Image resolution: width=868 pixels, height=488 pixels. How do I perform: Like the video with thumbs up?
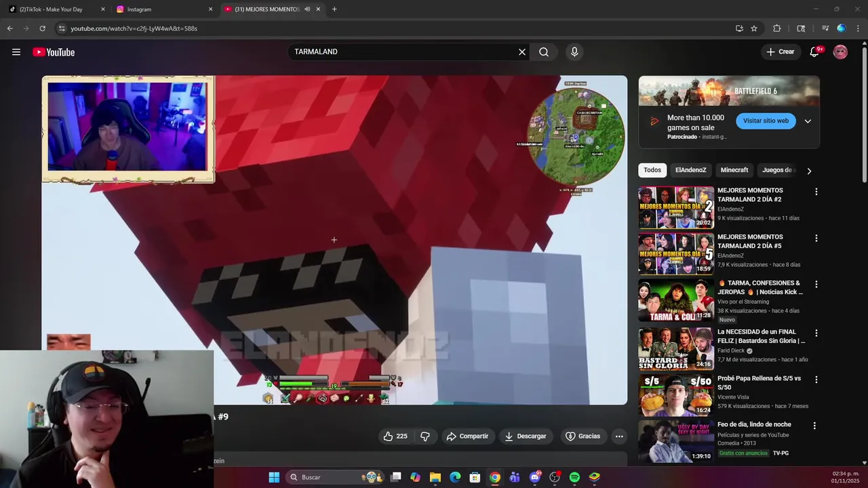pyautogui.click(x=395, y=436)
